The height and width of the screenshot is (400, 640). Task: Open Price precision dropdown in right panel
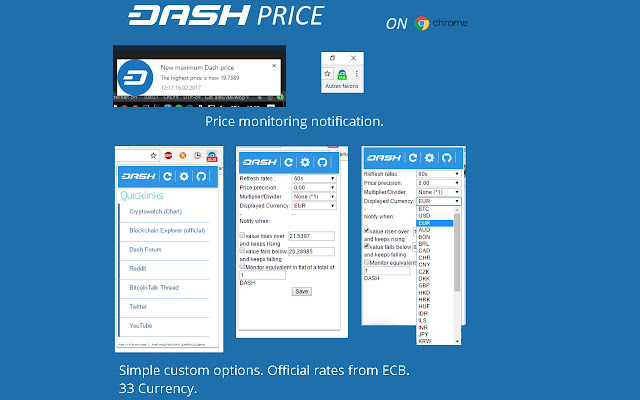[x=439, y=183]
